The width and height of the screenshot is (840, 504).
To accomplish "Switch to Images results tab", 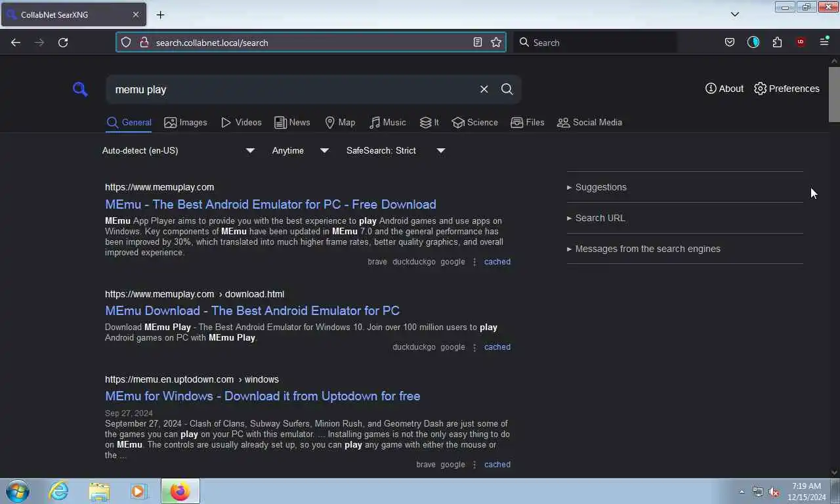I will (x=186, y=122).
